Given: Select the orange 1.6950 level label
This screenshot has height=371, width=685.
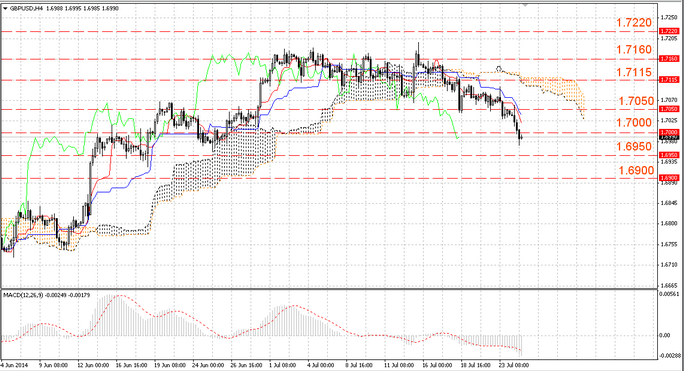Looking at the screenshot, I should click(634, 146).
